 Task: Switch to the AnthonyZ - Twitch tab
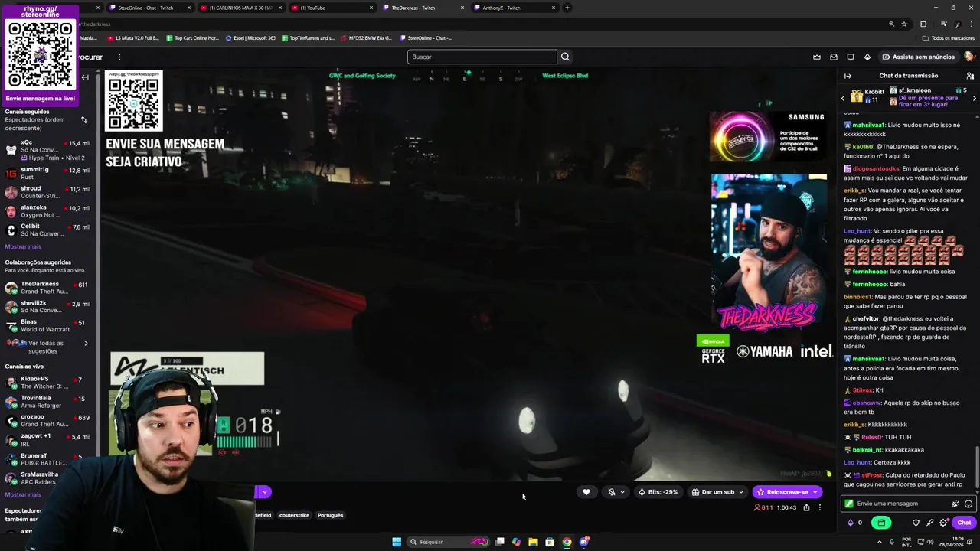(514, 8)
